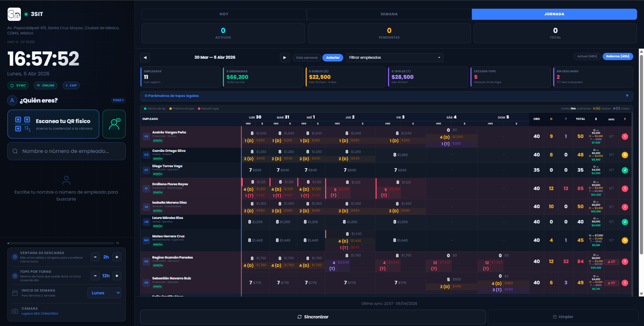Click the 3SIT logo icon
Image resolution: width=644 pixels, height=326 pixels.
[14, 14]
